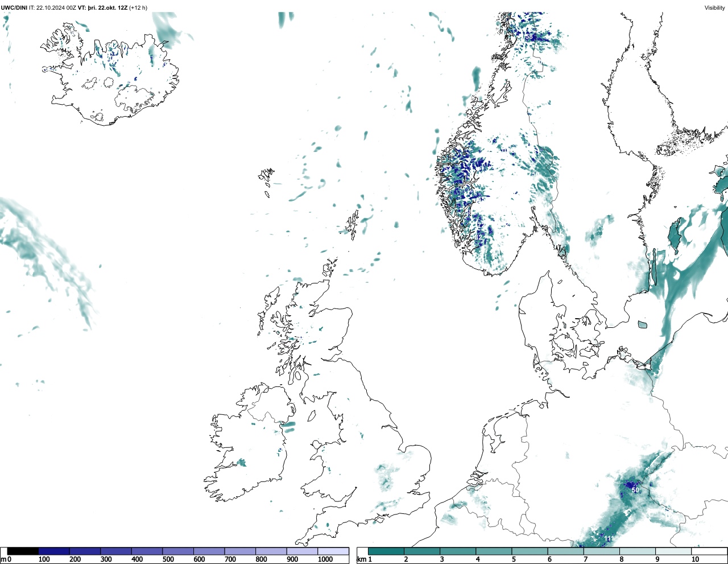728x564 pixels.
Task: Click the '111' value label near bottom edge
Action: (609, 538)
